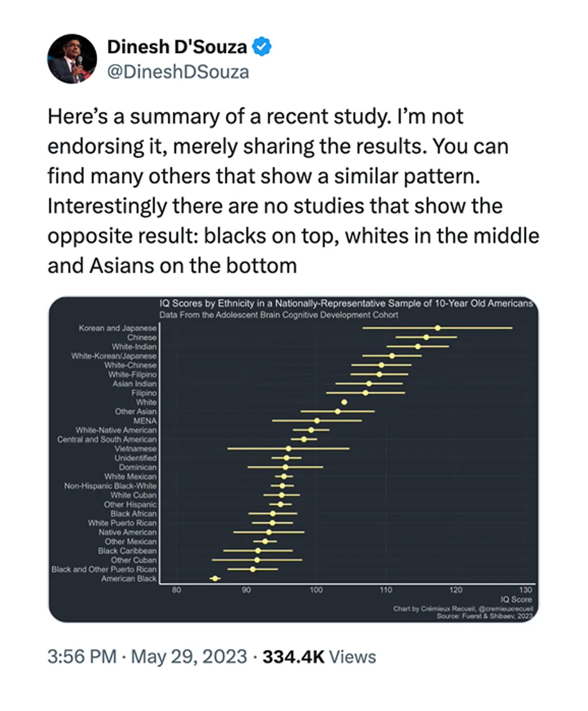Click the topmost data point in chart
The width and height of the screenshot is (588, 711).
click(x=438, y=328)
